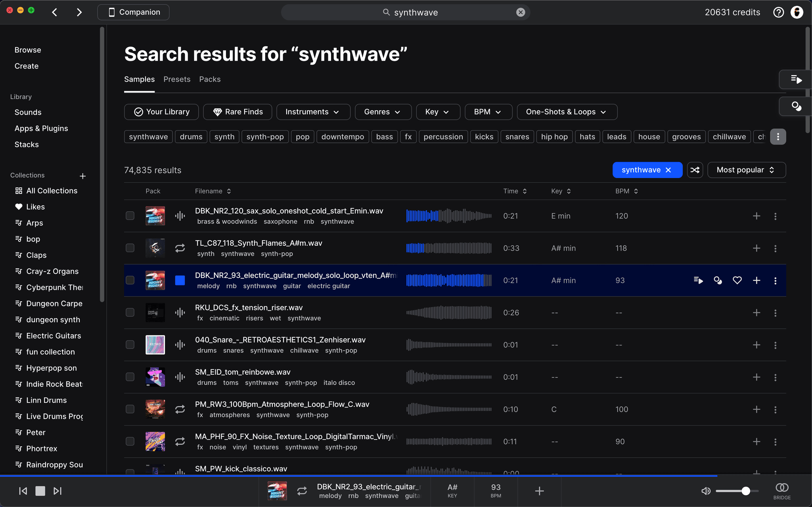812x507 pixels.
Task: Add the tension riser sample to library
Action: pos(756,312)
